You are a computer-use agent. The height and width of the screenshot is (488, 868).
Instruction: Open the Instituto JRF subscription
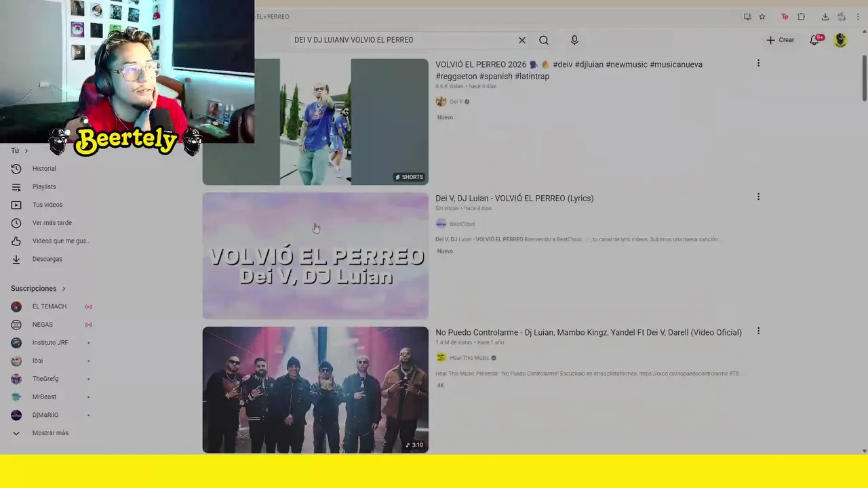[50, 343]
